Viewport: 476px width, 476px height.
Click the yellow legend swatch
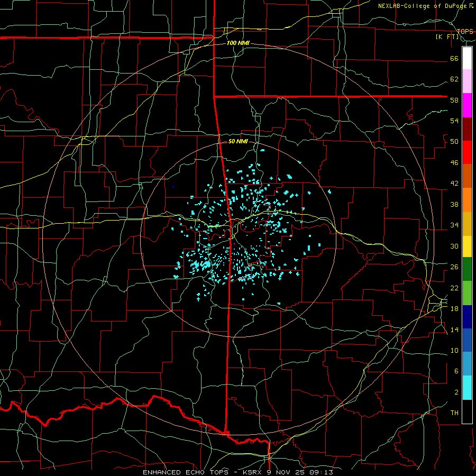click(x=467, y=246)
